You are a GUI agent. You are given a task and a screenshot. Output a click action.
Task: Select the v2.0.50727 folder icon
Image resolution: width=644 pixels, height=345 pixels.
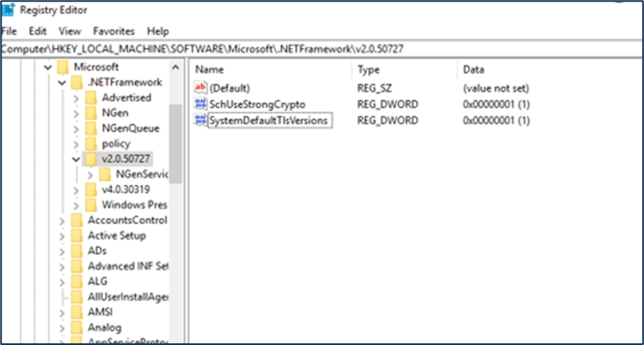click(91, 159)
